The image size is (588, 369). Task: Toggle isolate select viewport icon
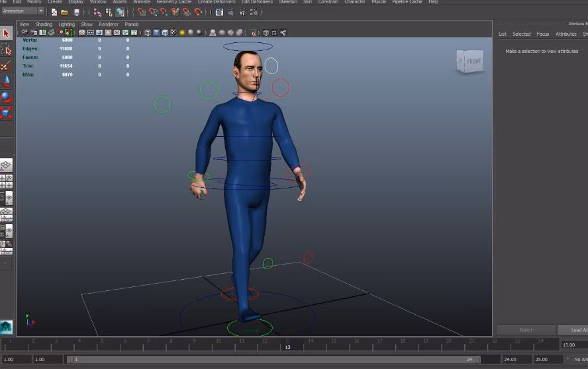point(253,32)
